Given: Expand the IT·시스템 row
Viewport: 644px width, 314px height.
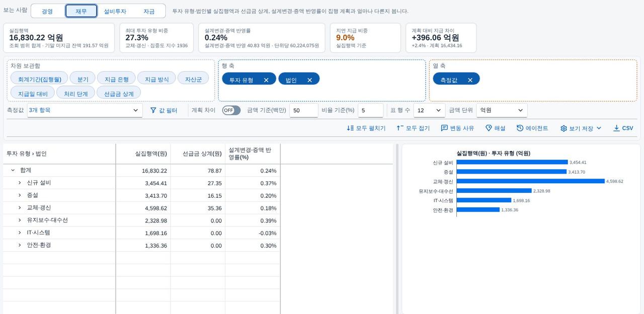Looking at the screenshot, I should [x=20, y=233].
